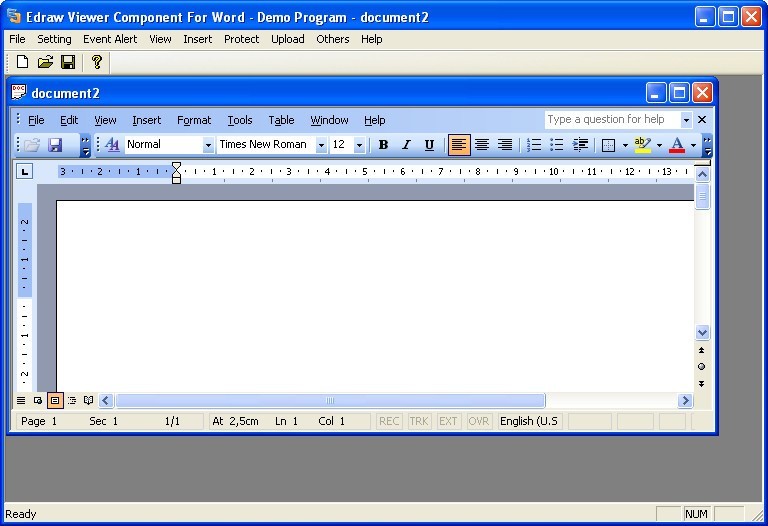Open the font size dropdown
Viewport: 768px width, 526px height.
click(359, 145)
